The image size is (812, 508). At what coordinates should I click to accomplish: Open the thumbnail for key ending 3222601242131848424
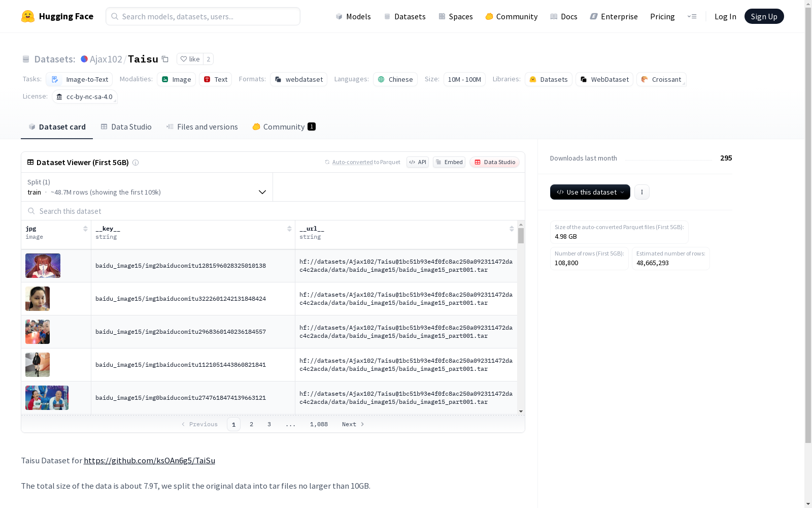pyautogui.click(x=38, y=299)
